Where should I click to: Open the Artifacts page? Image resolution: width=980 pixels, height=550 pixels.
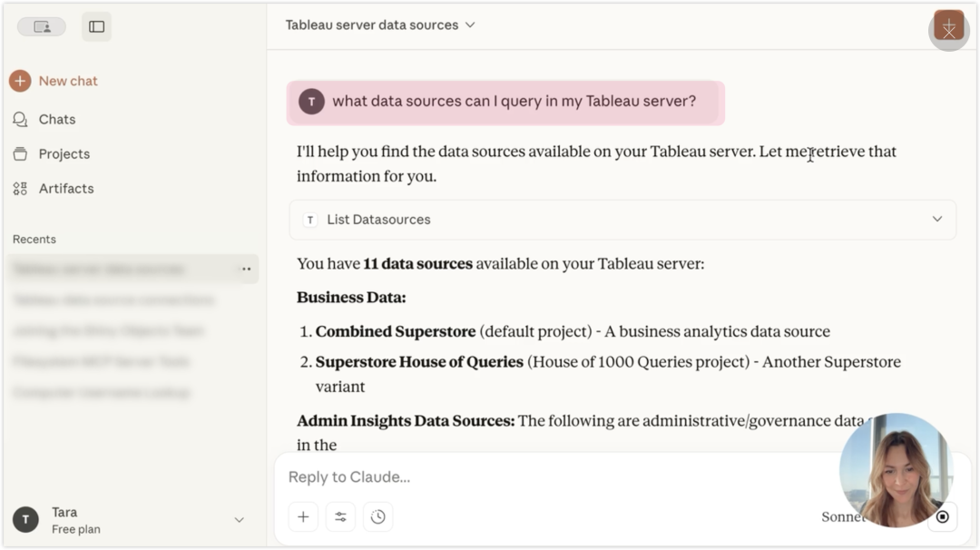(x=65, y=188)
